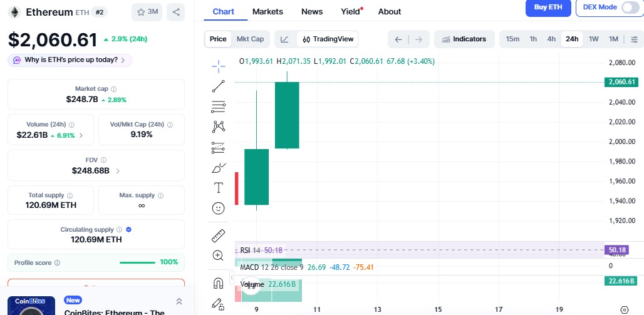Select the text annotation tool
Screen dimensions: 644x315
219,188
